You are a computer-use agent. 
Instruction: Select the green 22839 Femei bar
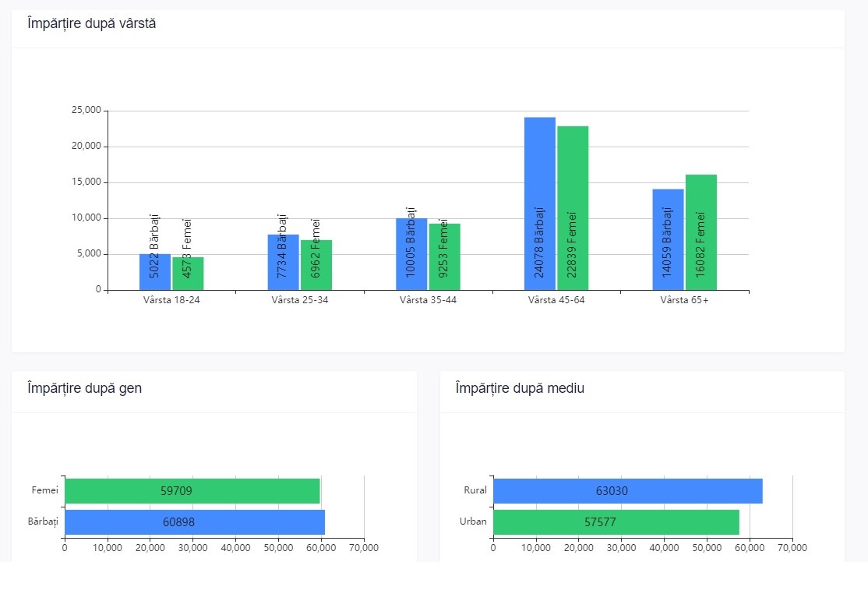pos(573,208)
